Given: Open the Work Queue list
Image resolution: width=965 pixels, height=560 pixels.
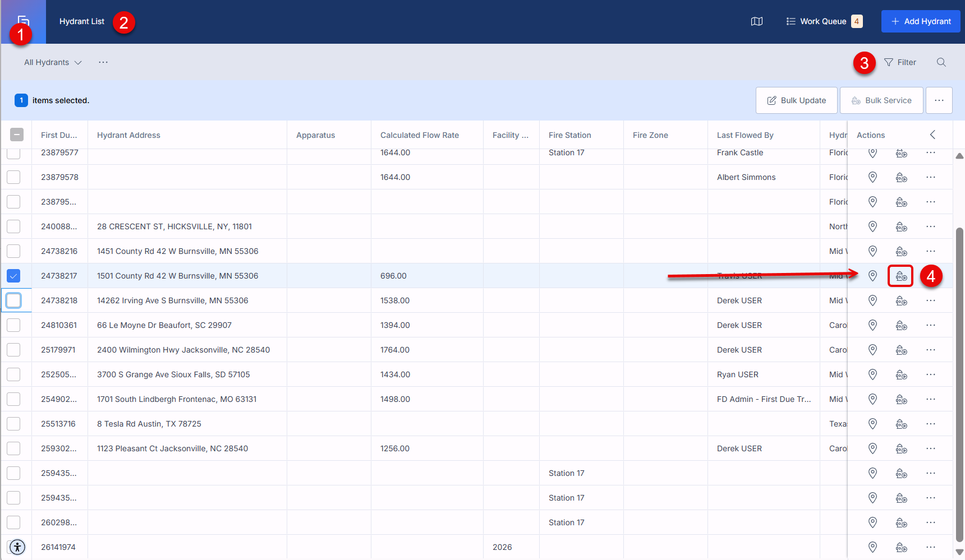Looking at the screenshot, I should pos(824,21).
